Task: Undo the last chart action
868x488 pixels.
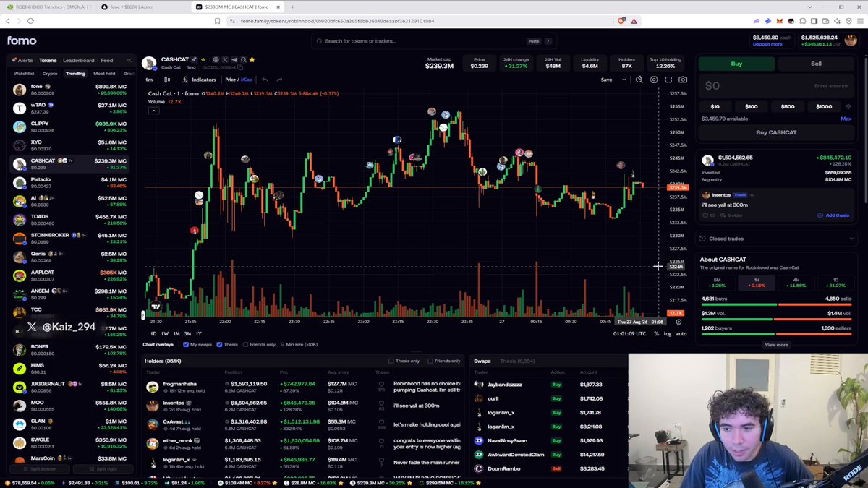Action: click(265, 80)
